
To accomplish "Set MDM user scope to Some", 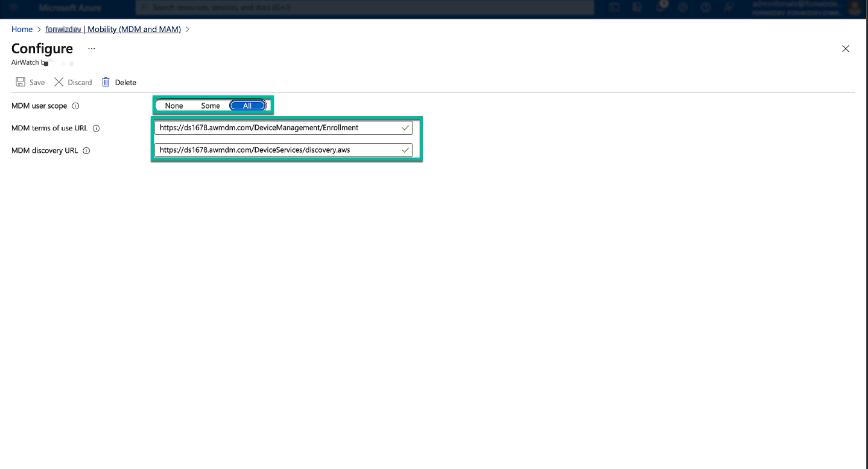I will pos(211,106).
